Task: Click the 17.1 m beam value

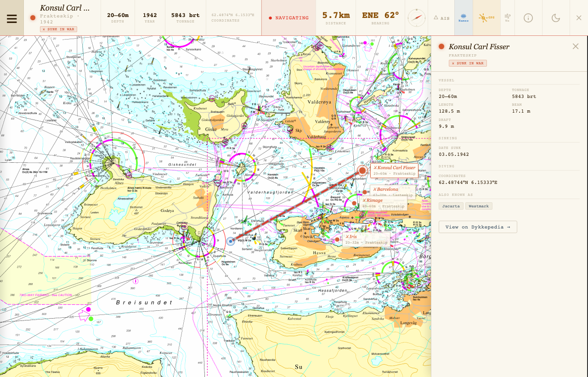Action: coord(521,111)
